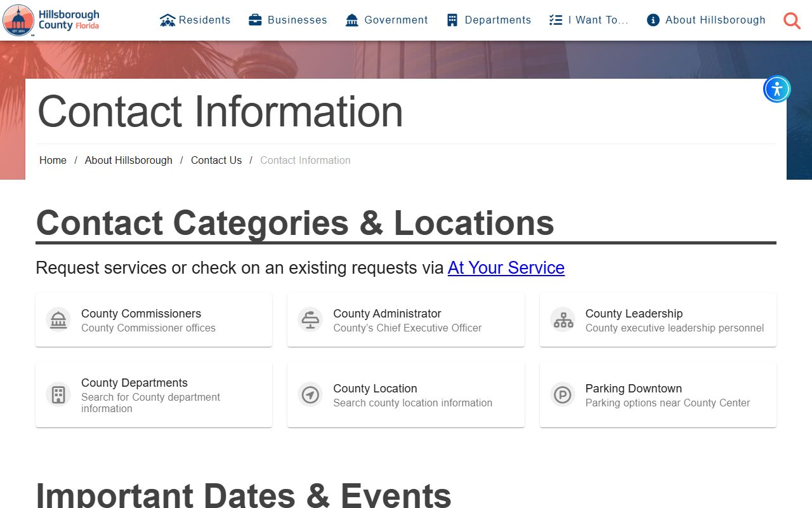The height and width of the screenshot is (508, 812).
Task: Click the Important Dates & Events heading
Action: click(x=244, y=495)
